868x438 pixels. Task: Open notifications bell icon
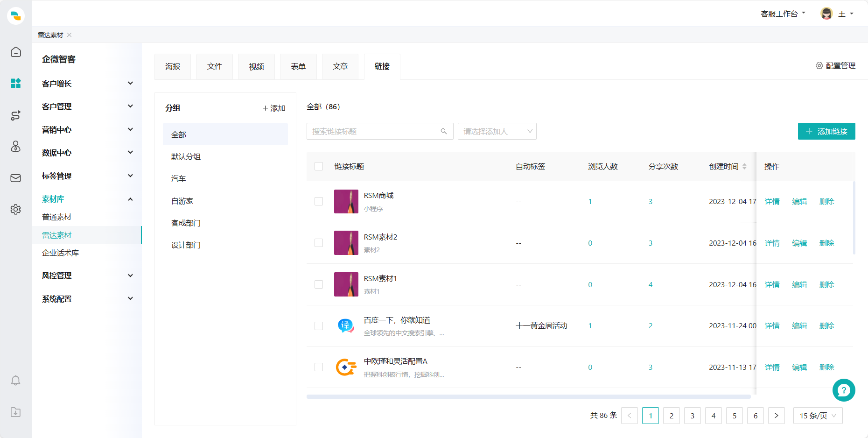coord(16,381)
